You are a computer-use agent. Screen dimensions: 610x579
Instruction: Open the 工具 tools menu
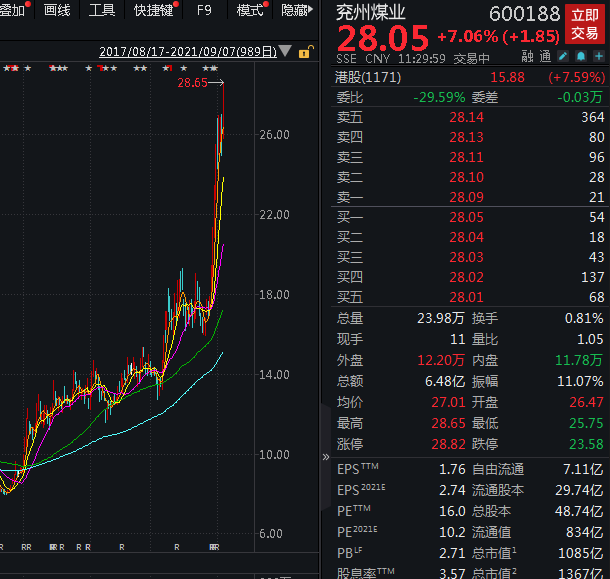point(102,10)
